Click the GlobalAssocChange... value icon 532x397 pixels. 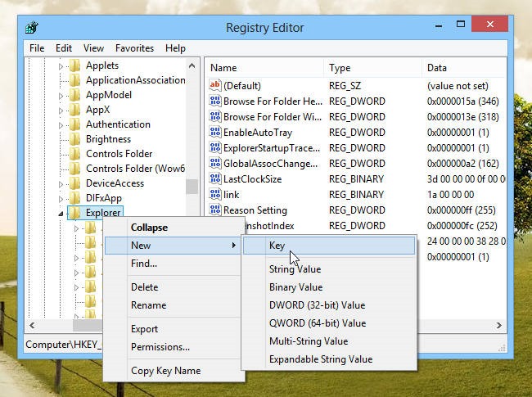click(x=215, y=163)
